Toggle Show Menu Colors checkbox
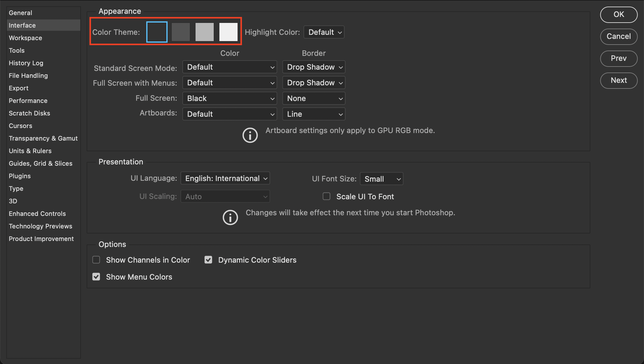Viewport: 644px width, 364px height. (x=96, y=277)
